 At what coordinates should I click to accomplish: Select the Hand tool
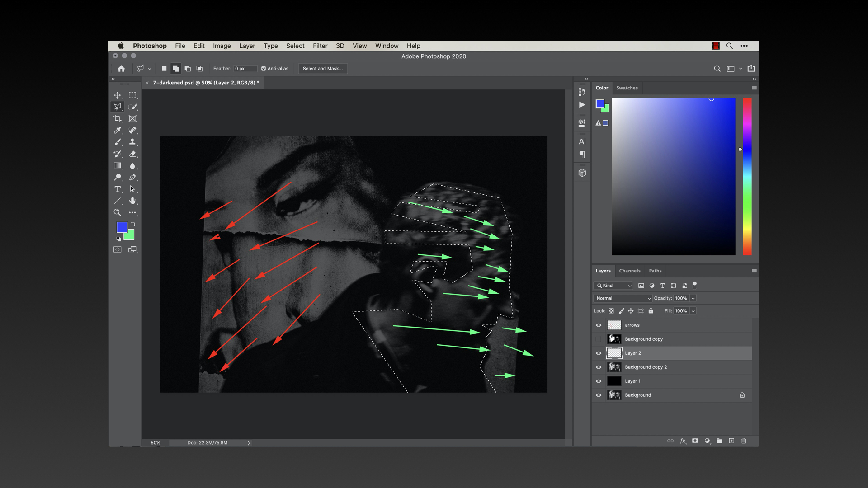[132, 201]
